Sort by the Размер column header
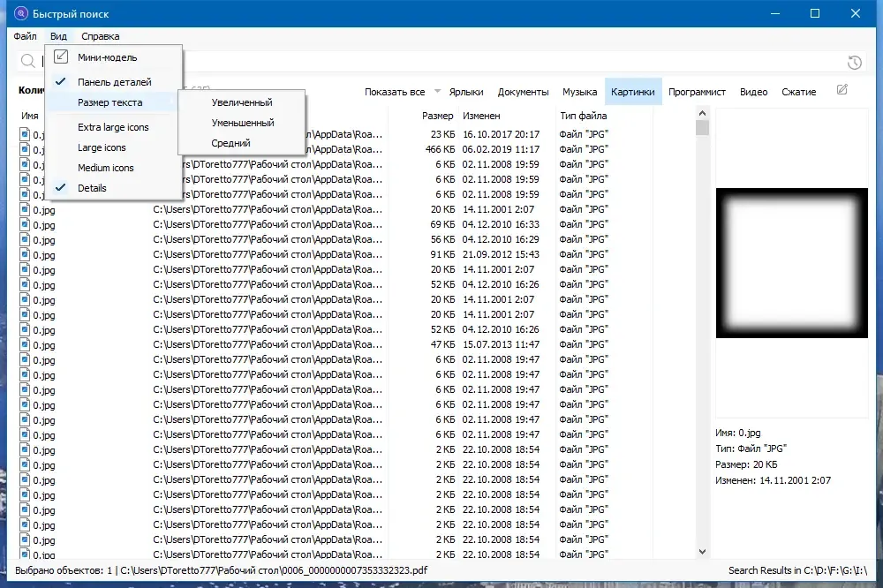 pos(438,116)
